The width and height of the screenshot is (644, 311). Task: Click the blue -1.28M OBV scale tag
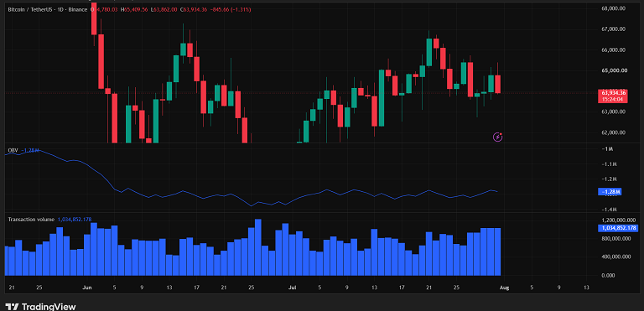click(x=610, y=191)
